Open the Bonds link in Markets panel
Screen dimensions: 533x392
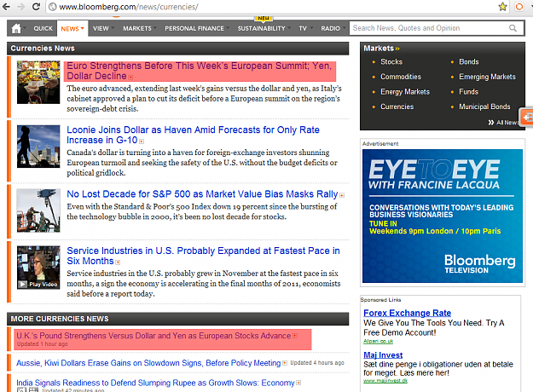pos(469,62)
